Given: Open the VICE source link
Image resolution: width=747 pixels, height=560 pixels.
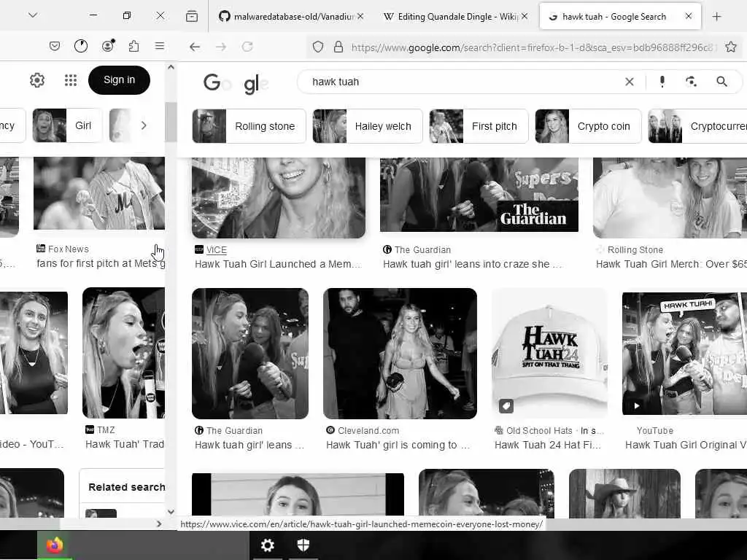Looking at the screenshot, I should click(x=216, y=250).
